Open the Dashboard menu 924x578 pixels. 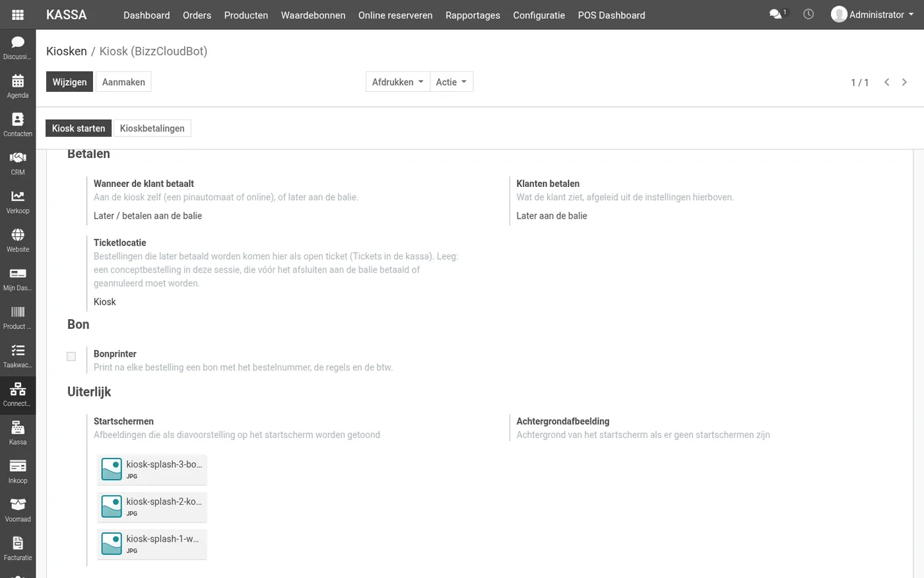point(147,15)
